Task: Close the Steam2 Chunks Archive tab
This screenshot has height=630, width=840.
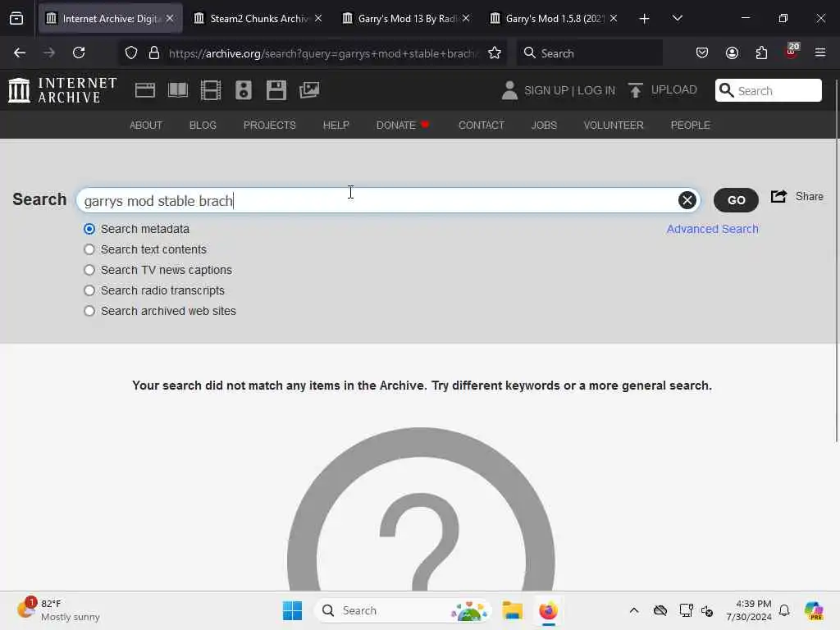Action: 318,18
